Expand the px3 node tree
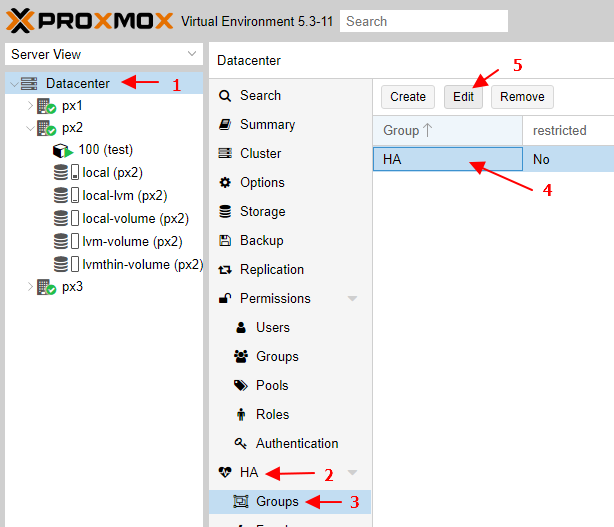Screen dimensions: 614x527 coord(29,287)
